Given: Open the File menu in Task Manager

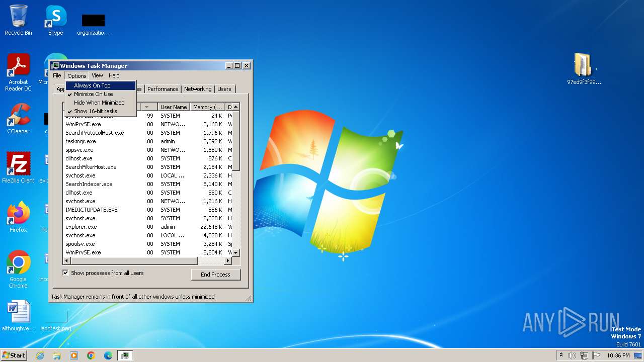Looking at the screenshot, I should [57, 75].
